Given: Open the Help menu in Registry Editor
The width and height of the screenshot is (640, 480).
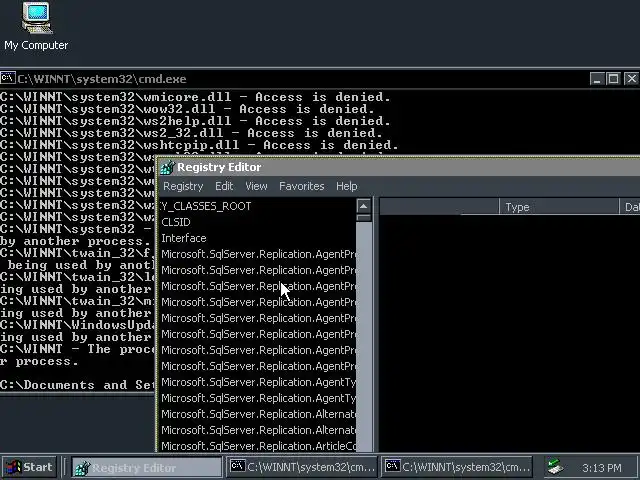Looking at the screenshot, I should coord(347,186).
